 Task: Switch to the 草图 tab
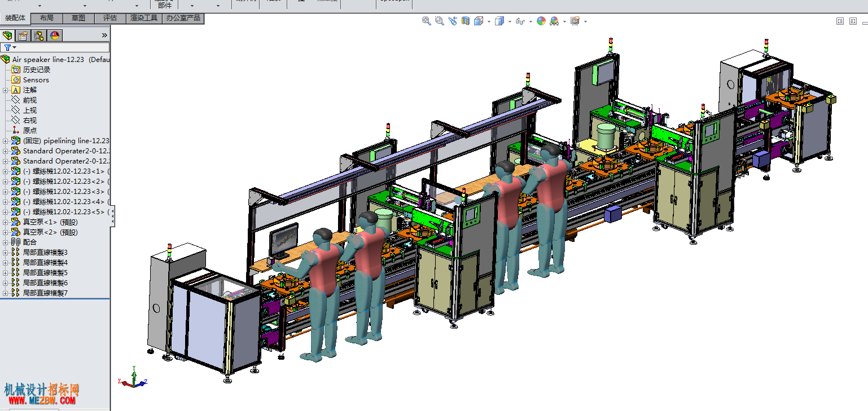[x=78, y=18]
